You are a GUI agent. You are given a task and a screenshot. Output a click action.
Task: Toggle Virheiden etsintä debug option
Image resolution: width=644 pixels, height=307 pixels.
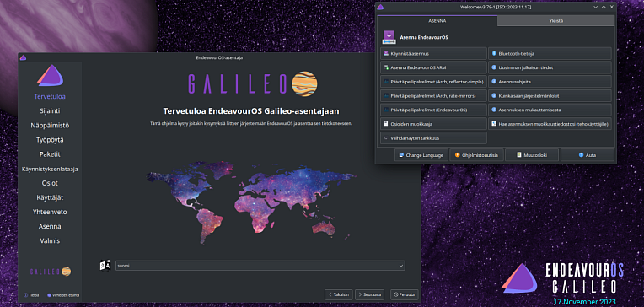coord(63,295)
